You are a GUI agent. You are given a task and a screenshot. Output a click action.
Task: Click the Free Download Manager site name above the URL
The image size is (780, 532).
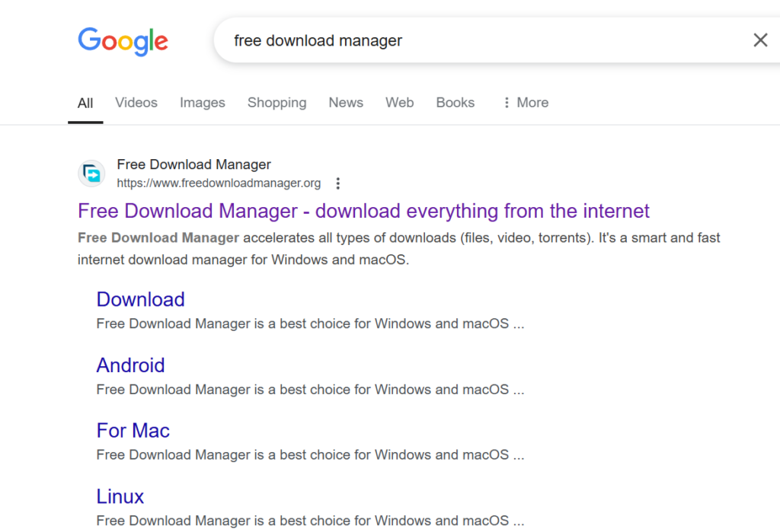pyautogui.click(x=193, y=164)
